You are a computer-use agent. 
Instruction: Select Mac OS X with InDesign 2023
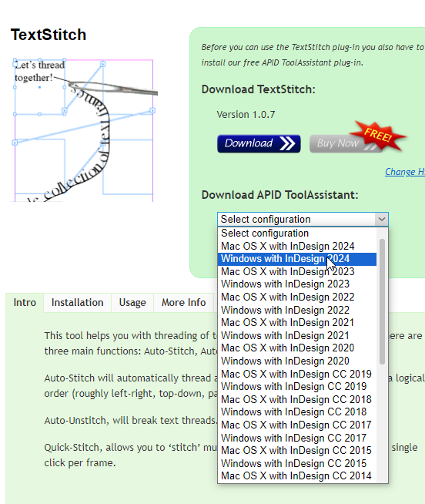(297, 271)
